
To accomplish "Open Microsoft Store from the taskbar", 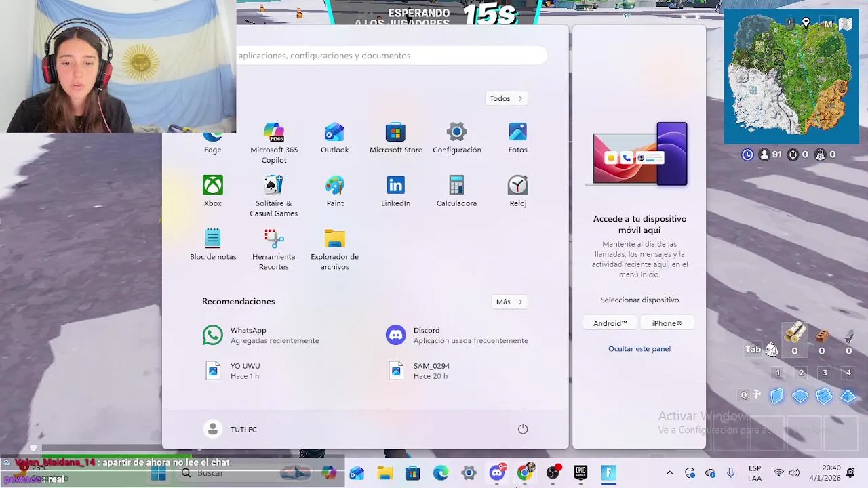I will click(412, 473).
